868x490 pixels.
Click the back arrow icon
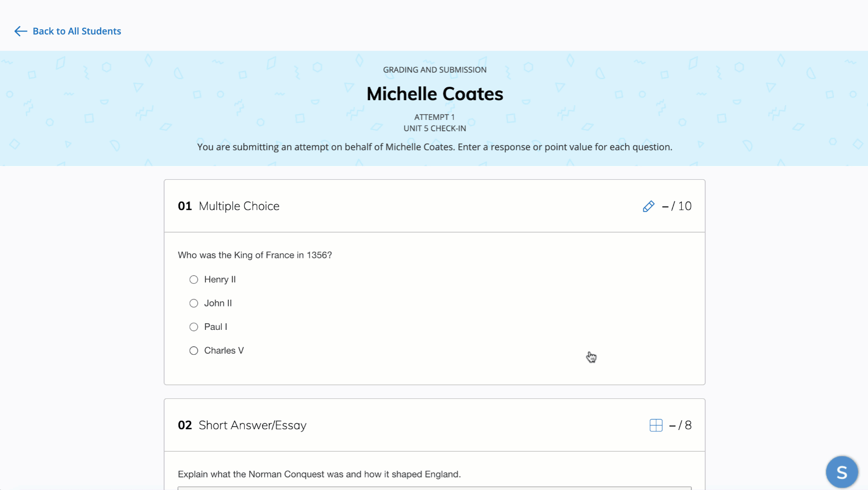20,31
